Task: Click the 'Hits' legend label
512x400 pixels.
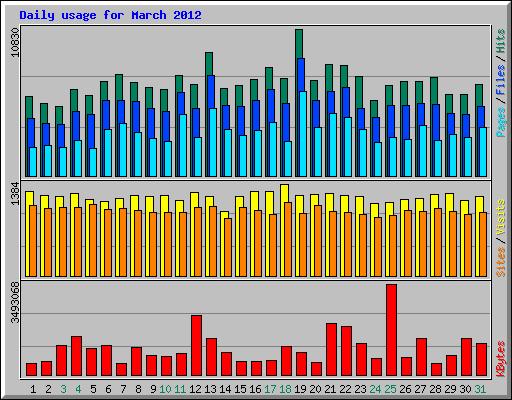Action: point(501,41)
